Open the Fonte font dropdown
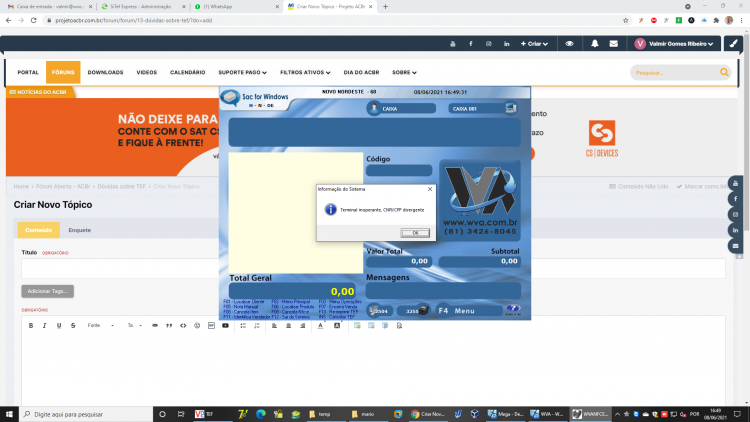Image resolution: width=750 pixels, height=422 pixels. (x=100, y=325)
